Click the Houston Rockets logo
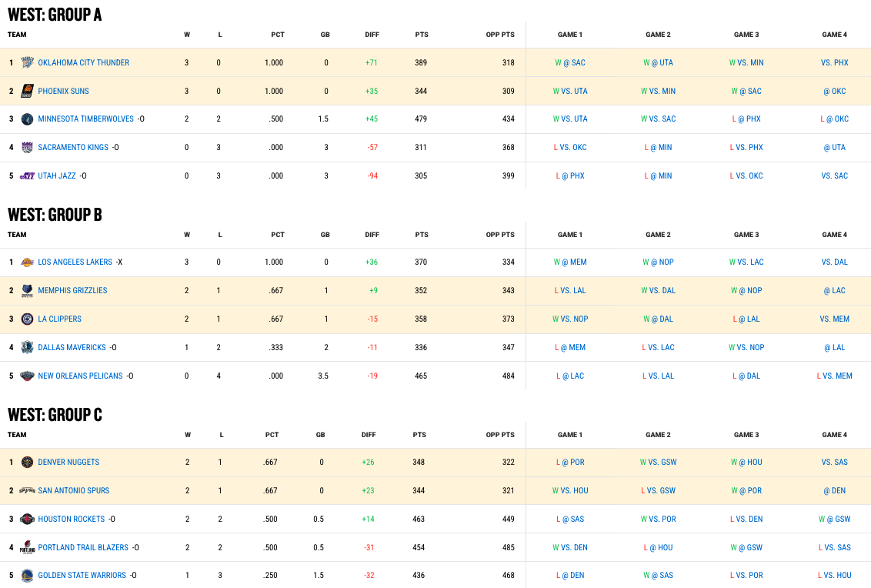This screenshot has height=588, width=871. click(x=28, y=519)
